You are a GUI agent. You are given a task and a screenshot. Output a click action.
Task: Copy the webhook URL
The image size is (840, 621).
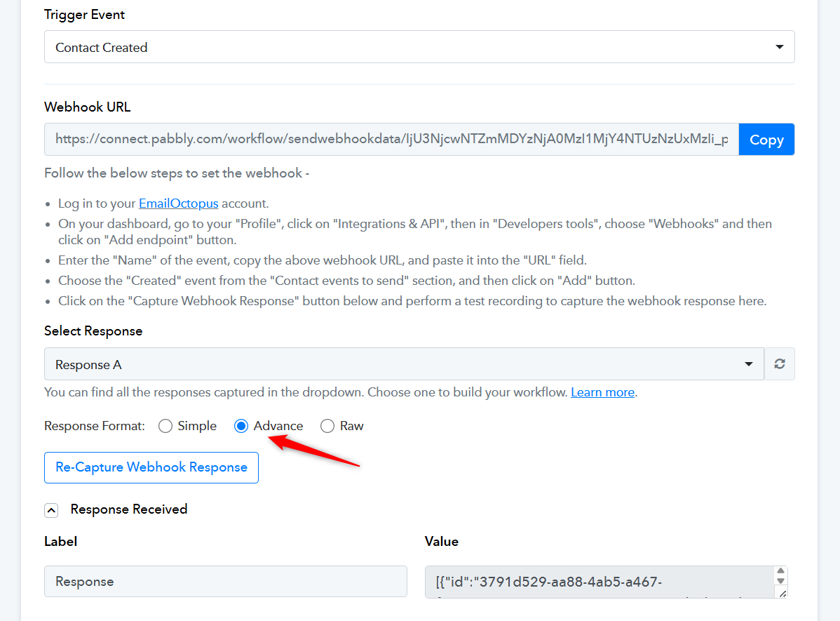[766, 140]
